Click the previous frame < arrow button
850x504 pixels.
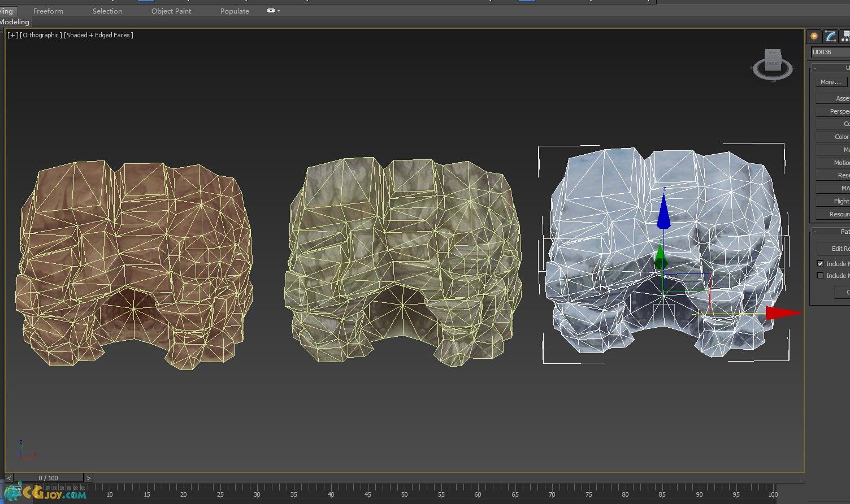click(8, 478)
